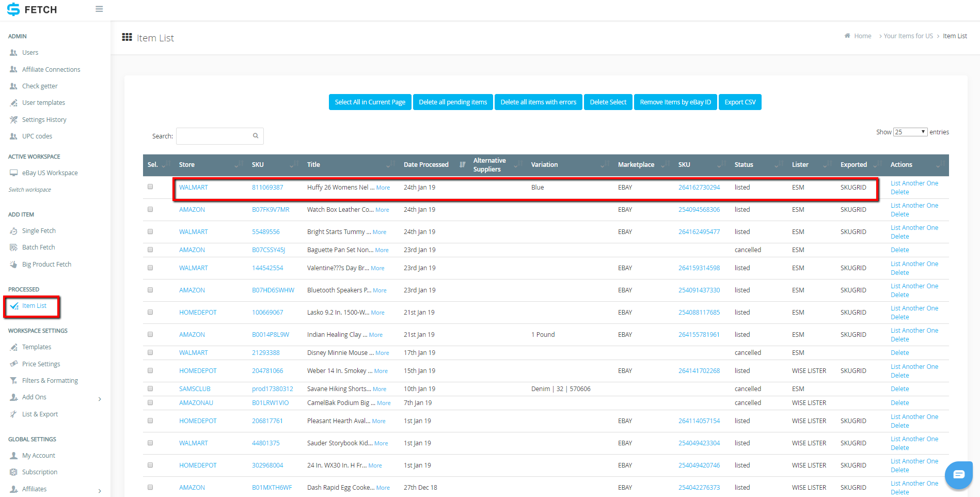Click List Another One for SKU 811069387 row

click(914, 183)
